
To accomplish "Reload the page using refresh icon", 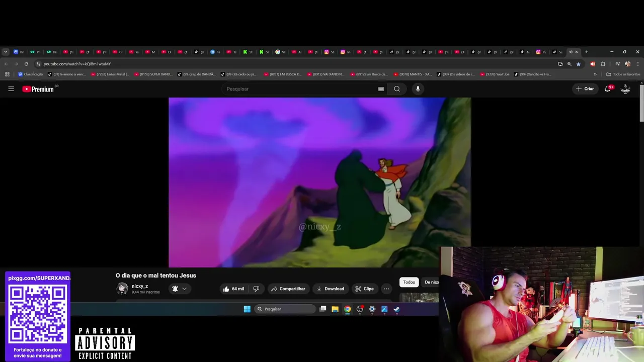I will tap(26, 64).
